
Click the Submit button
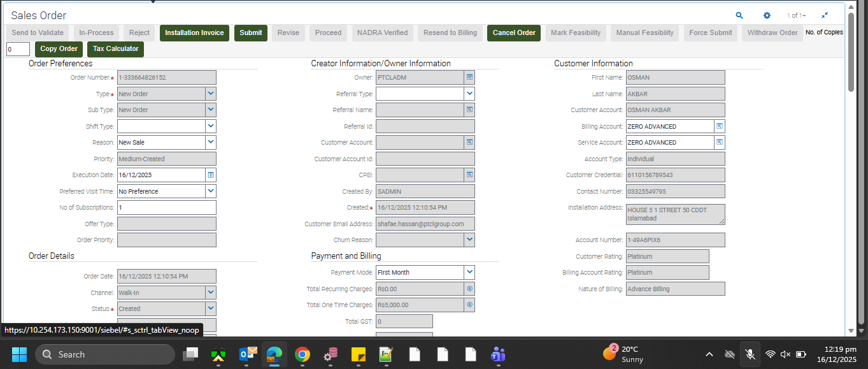[x=250, y=33]
